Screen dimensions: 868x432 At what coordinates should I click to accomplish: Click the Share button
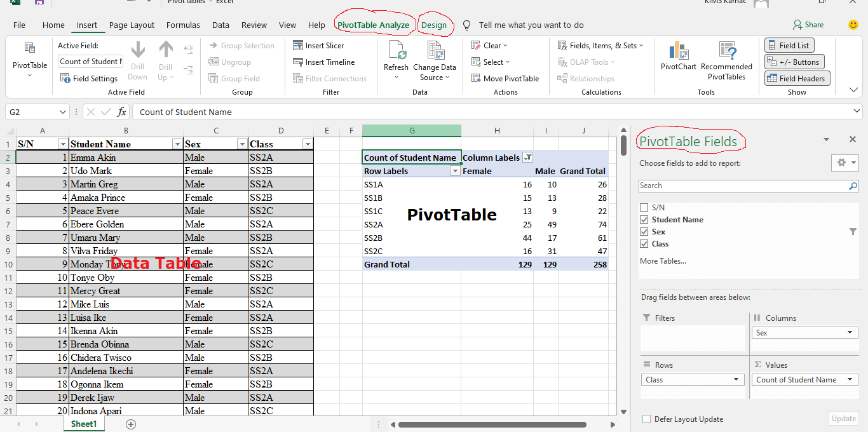808,25
